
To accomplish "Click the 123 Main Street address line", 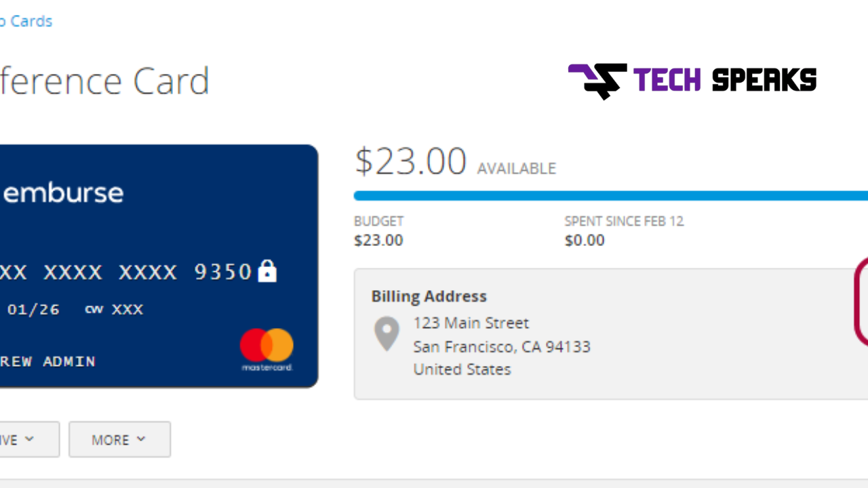I will pos(471,323).
